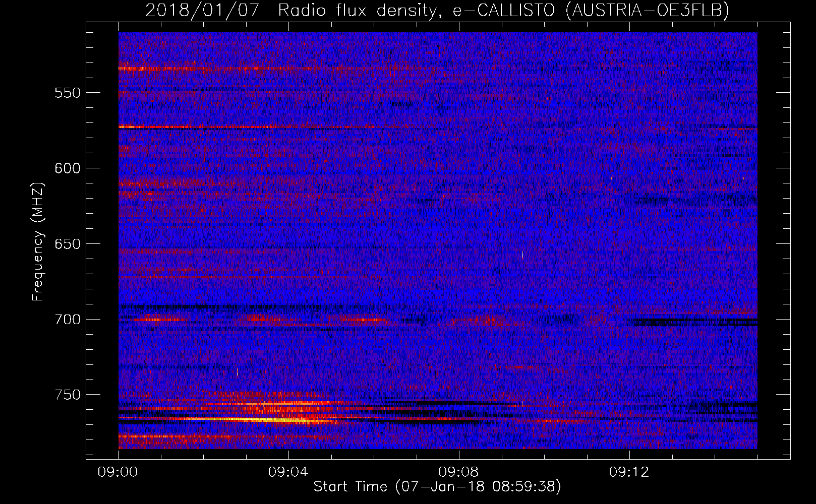Click the 09:04 time tick label

tap(288, 472)
